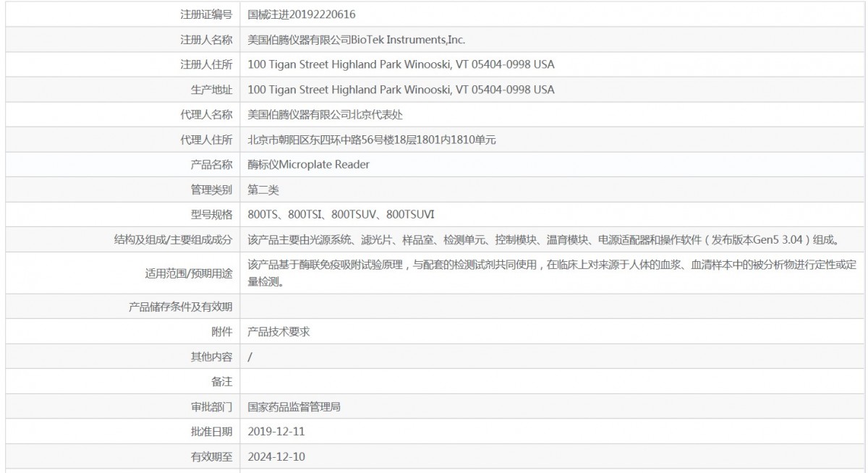Click the 生产地址 label
The height and width of the screenshot is (473, 868).
[x=211, y=90]
